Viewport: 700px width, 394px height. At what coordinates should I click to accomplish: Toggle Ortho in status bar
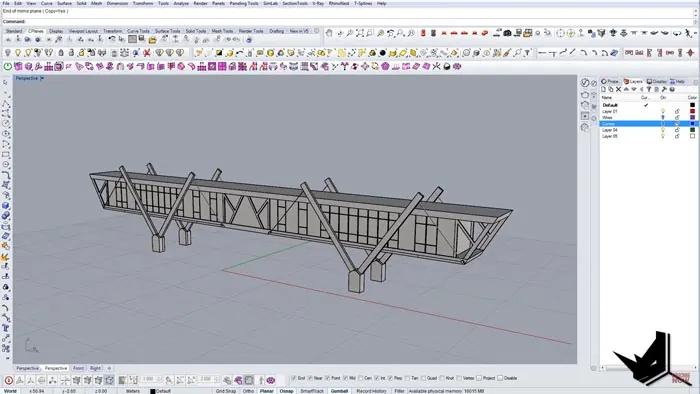coord(248,391)
